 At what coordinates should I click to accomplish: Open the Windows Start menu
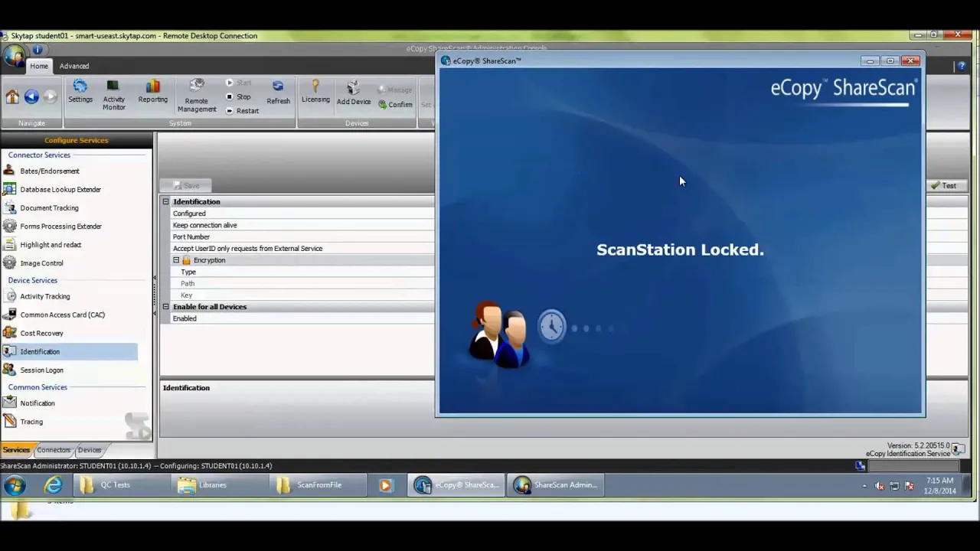15,485
